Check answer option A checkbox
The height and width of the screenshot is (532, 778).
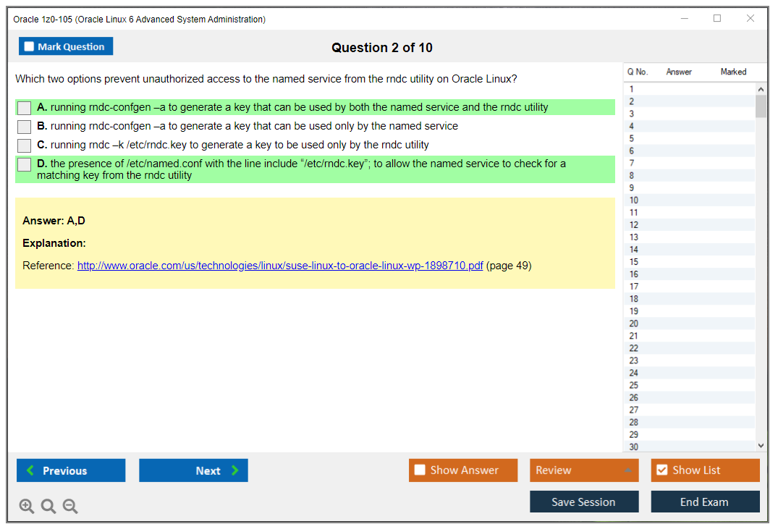pyautogui.click(x=24, y=107)
